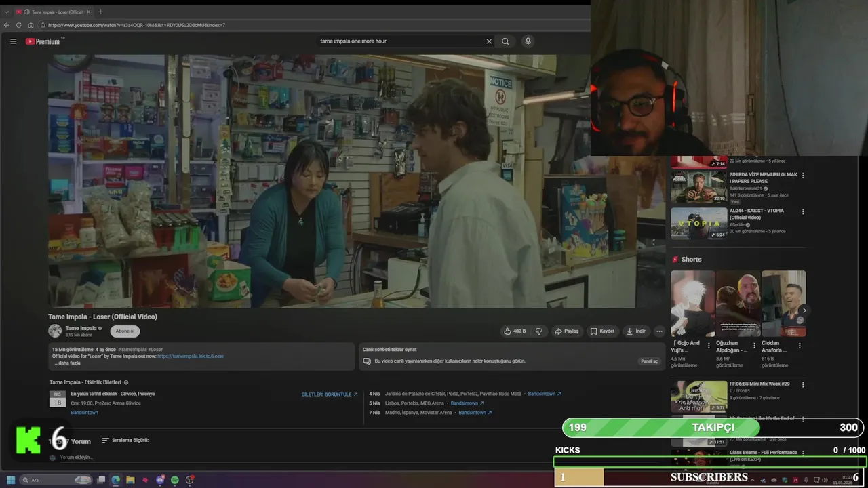Save the video with Kaydet button
The height and width of the screenshot is (488, 868).
(602, 331)
